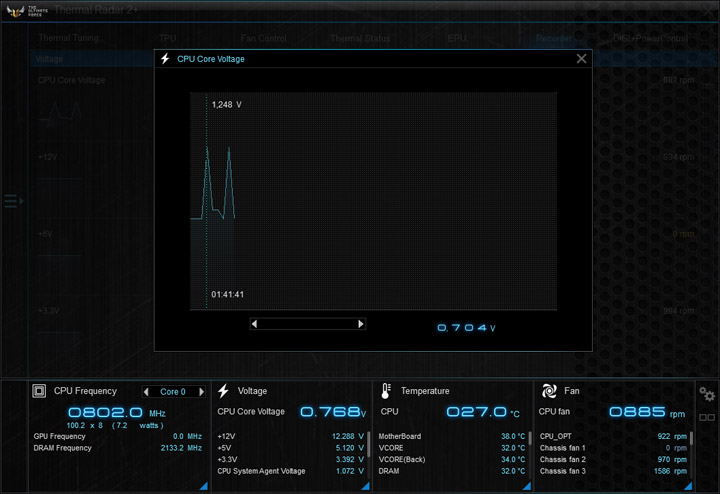
Task: Click the left side menu arrow icon
Action: pyautogui.click(x=12, y=201)
